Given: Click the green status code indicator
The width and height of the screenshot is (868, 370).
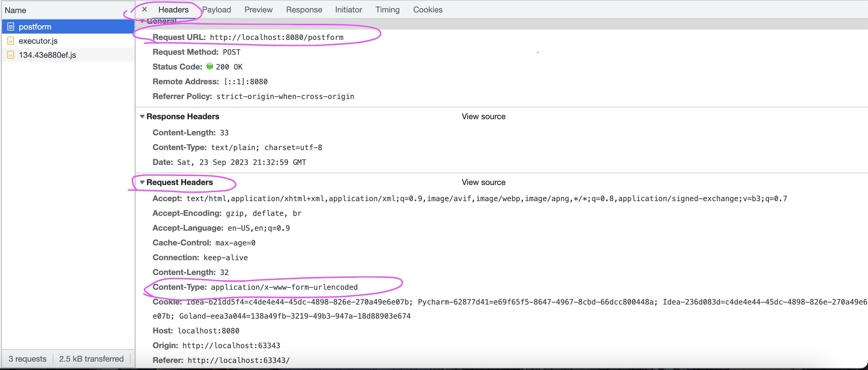Looking at the screenshot, I should 209,66.
